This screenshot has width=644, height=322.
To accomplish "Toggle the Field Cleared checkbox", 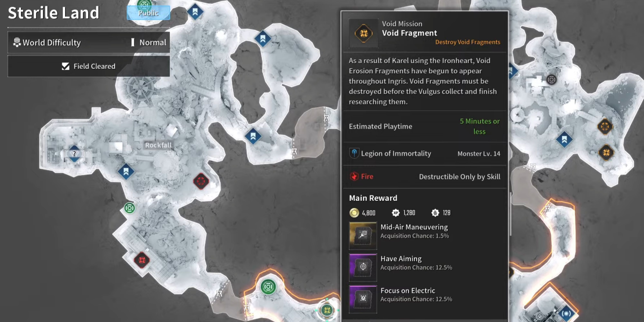I will 66,66.
